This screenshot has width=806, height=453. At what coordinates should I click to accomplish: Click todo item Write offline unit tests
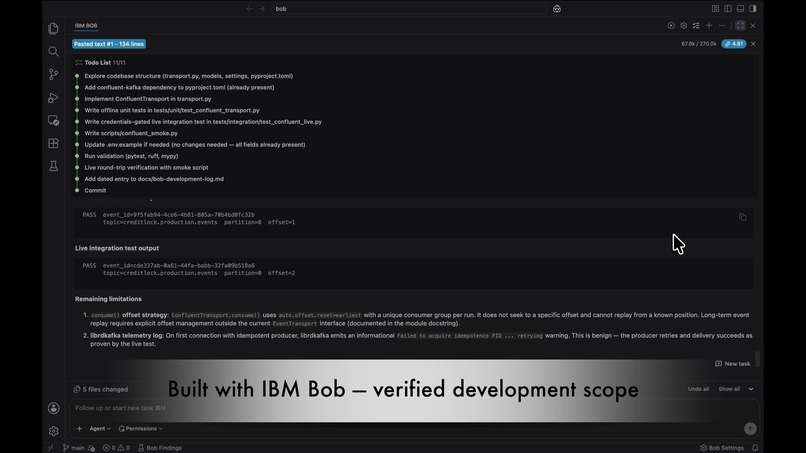point(172,111)
